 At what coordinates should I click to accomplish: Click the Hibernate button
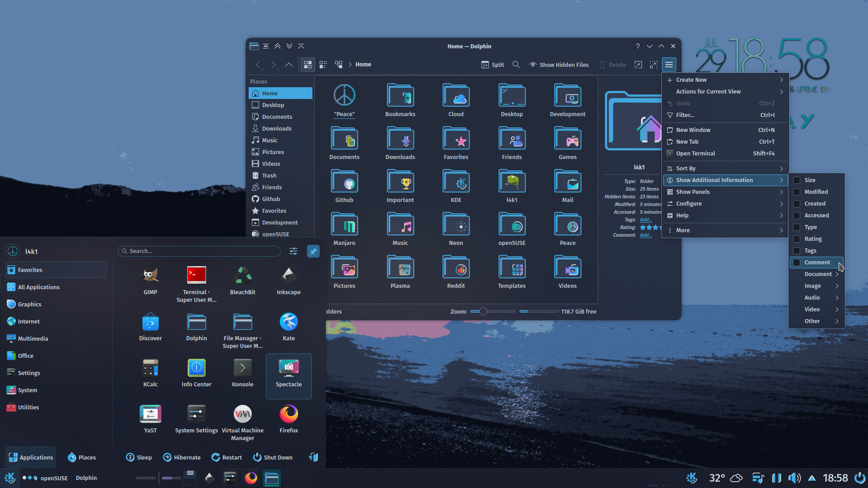pos(182,457)
